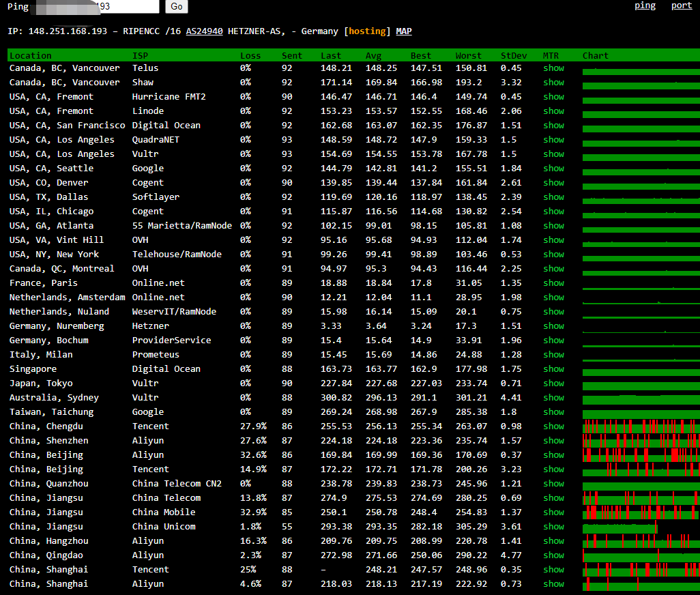Click the Chart column header
Viewport: 700px width, 595px height.
(595, 56)
